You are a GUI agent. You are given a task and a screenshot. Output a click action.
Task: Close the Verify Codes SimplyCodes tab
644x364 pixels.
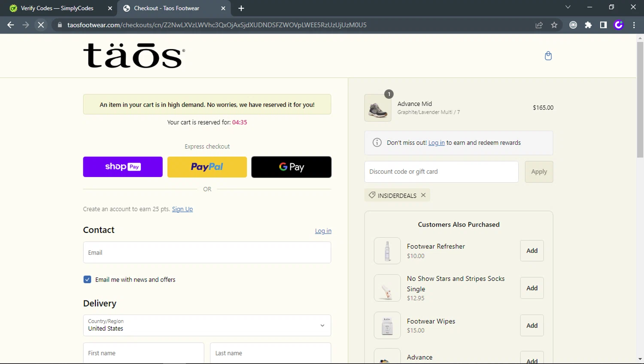point(110,8)
